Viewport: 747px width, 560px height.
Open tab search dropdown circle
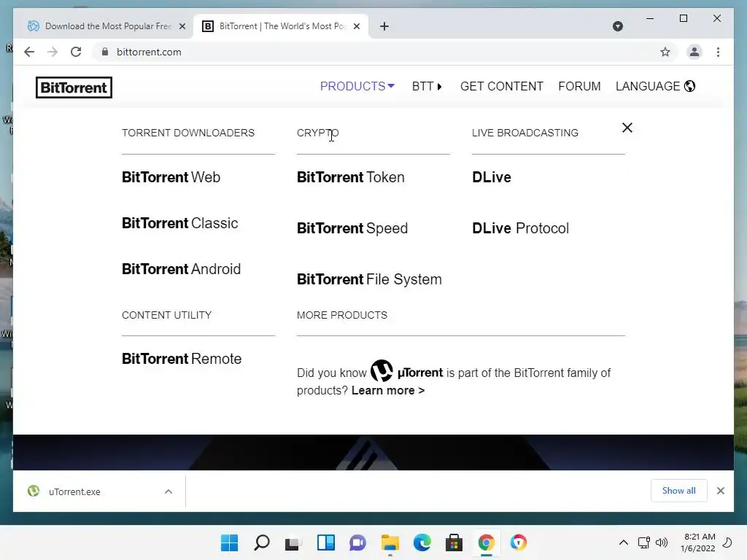tap(617, 26)
